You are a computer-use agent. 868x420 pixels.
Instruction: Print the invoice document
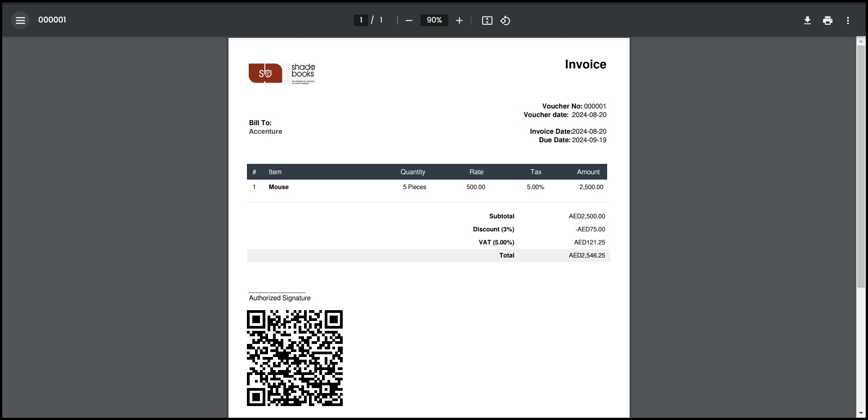pos(828,20)
